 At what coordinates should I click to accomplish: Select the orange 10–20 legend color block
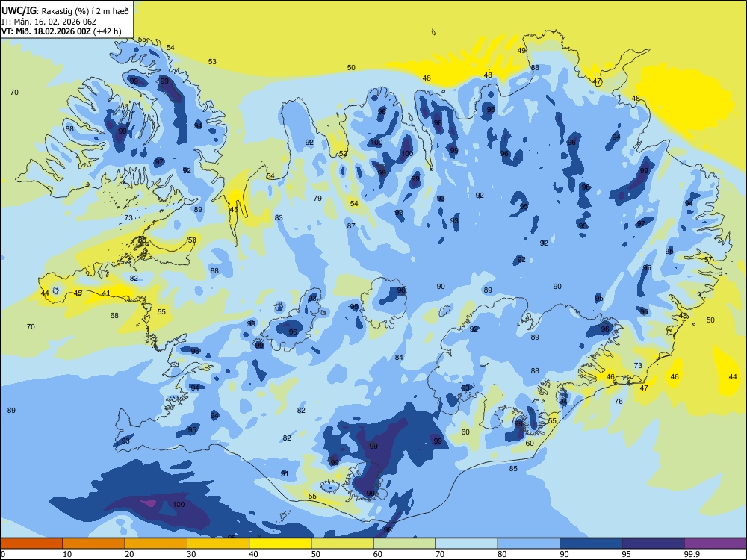coord(94,544)
